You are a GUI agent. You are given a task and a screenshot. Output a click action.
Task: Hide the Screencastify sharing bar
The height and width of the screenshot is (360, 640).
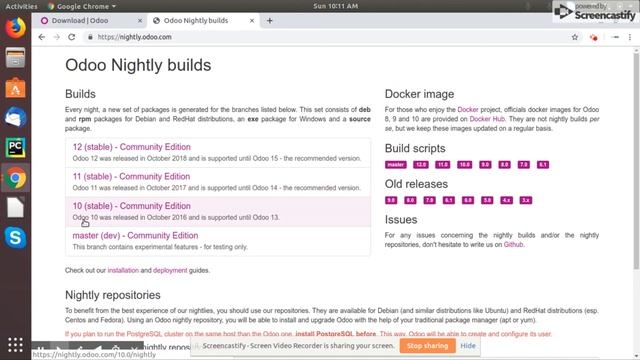click(468, 346)
